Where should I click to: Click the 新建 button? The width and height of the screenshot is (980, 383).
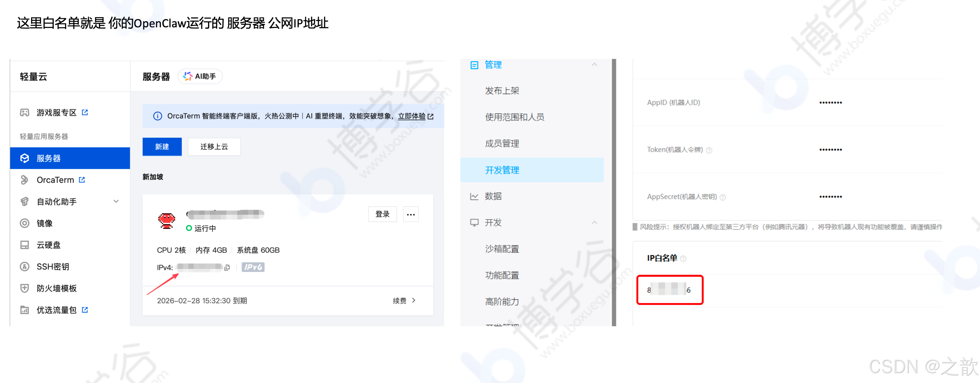162,147
